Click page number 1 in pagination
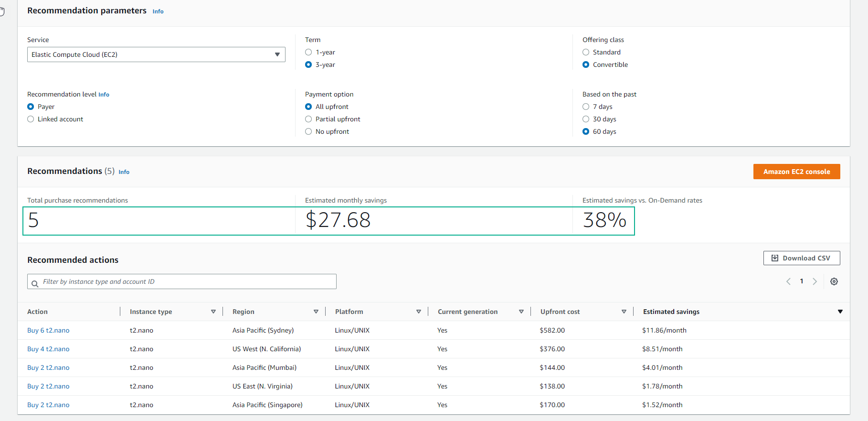The height and width of the screenshot is (421, 868). click(802, 281)
